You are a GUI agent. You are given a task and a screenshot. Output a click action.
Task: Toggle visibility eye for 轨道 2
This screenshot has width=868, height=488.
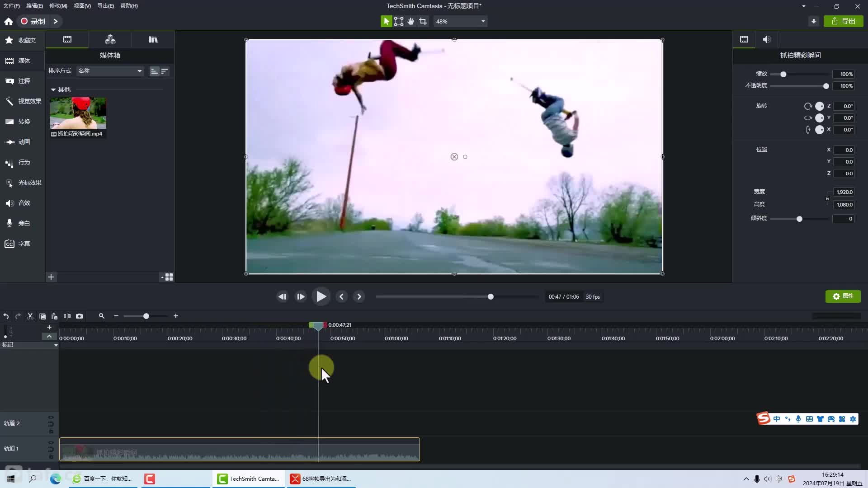pos(51,417)
